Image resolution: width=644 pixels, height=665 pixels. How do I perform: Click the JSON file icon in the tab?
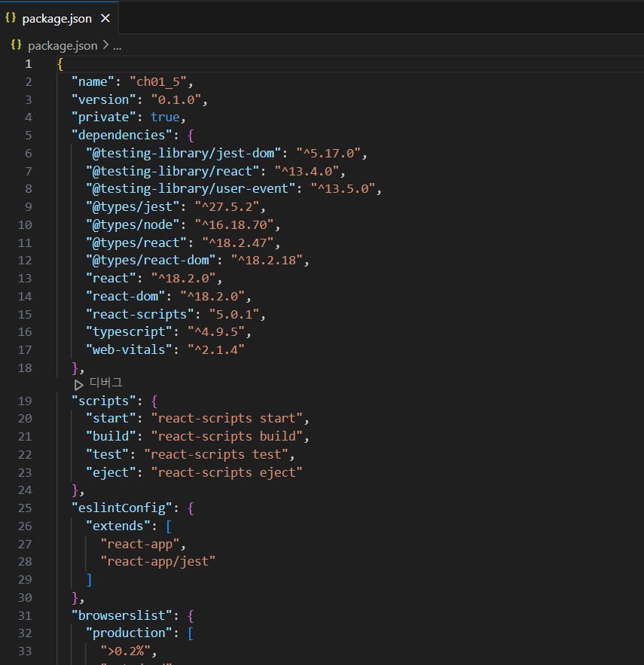click(x=11, y=18)
